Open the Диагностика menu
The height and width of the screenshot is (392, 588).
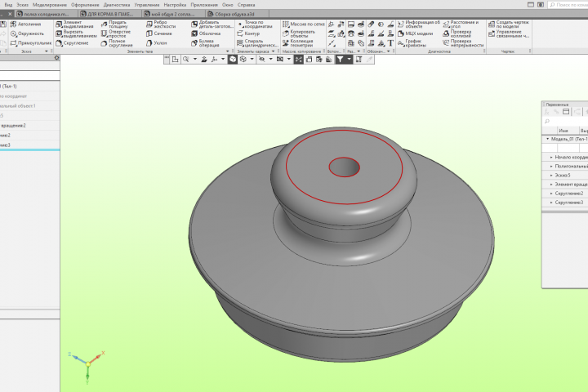[x=117, y=5]
